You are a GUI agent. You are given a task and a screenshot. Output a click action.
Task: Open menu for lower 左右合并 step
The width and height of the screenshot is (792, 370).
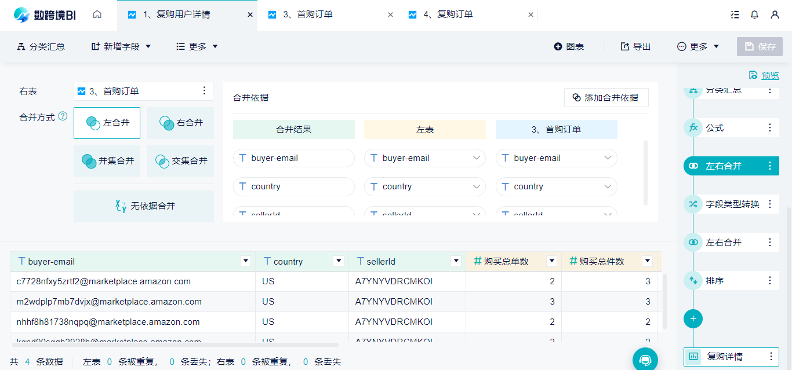click(770, 242)
